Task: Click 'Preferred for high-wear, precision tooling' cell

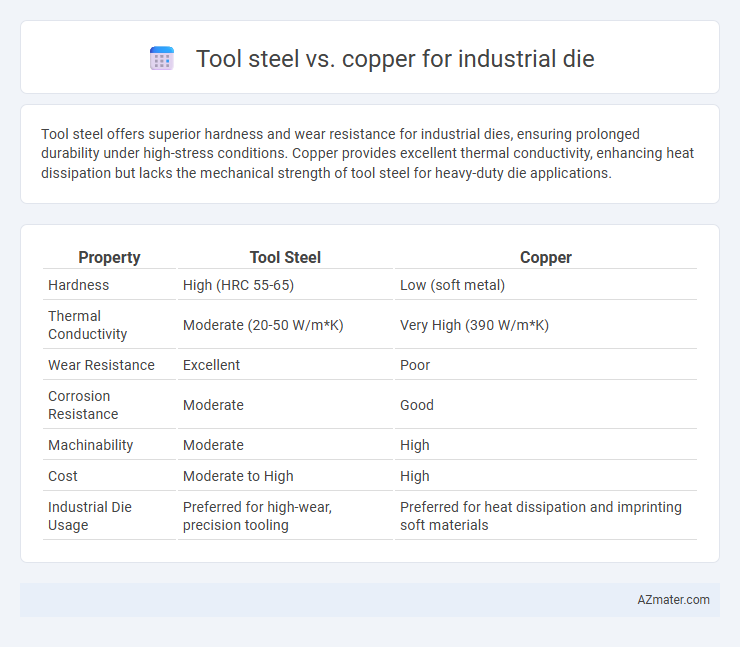Action: click(x=257, y=516)
